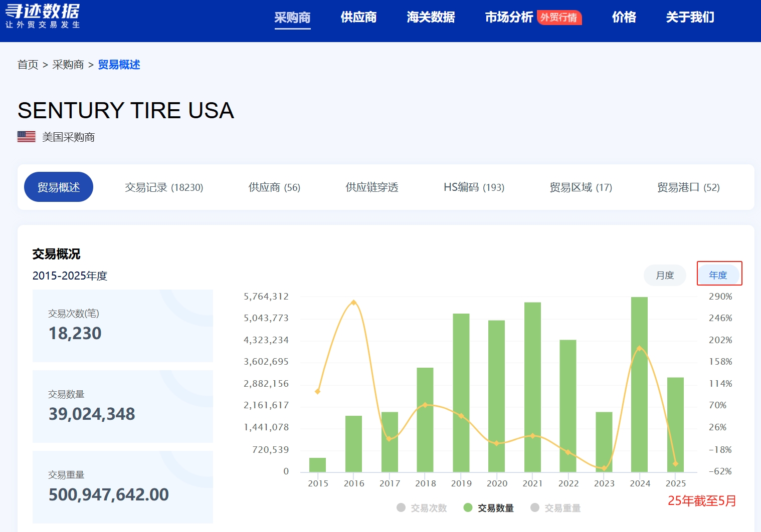
Task: Click the 2022 x-axis label
Action: tap(568, 483)
